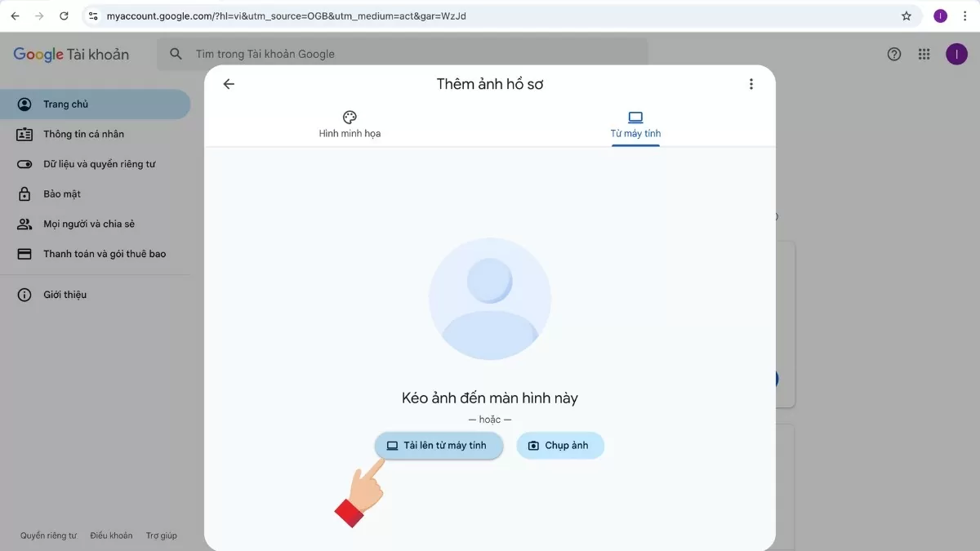Switch to the Hình minh họa tab

350,124
